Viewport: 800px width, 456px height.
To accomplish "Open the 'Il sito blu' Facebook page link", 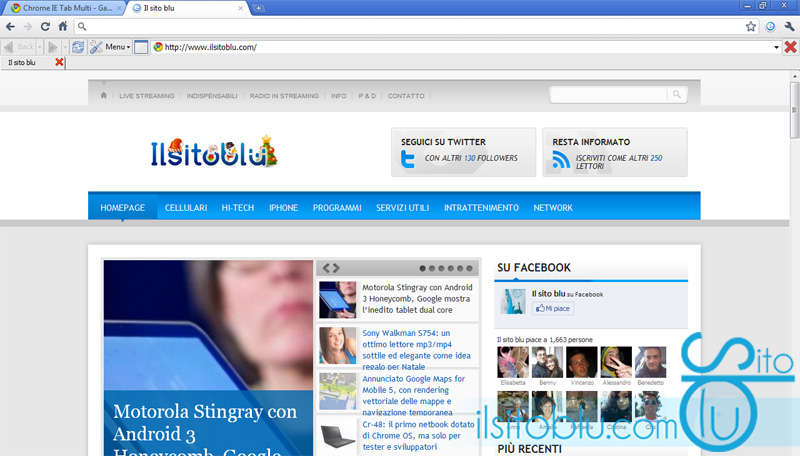I will [x=548, y=294].
